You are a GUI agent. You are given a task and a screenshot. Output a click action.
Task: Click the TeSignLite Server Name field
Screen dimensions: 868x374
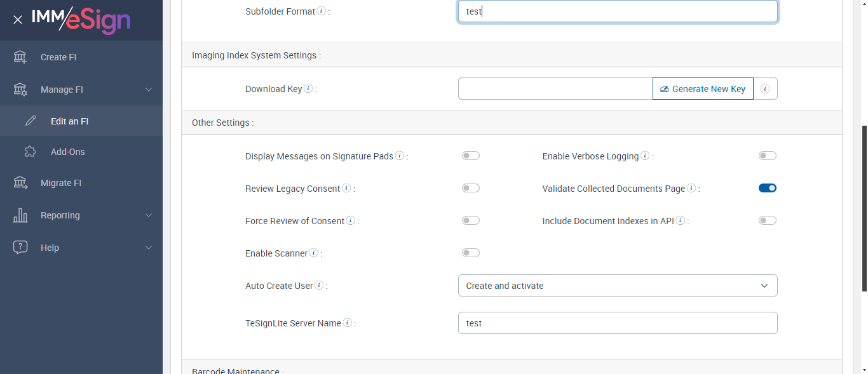pyautogui.click(x=617, y=323)
